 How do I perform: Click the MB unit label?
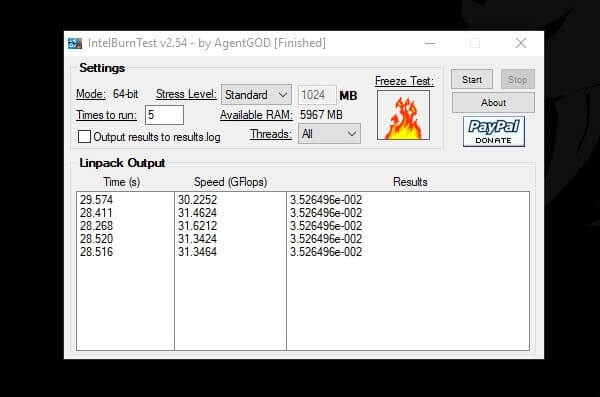(x=348, y=95)
